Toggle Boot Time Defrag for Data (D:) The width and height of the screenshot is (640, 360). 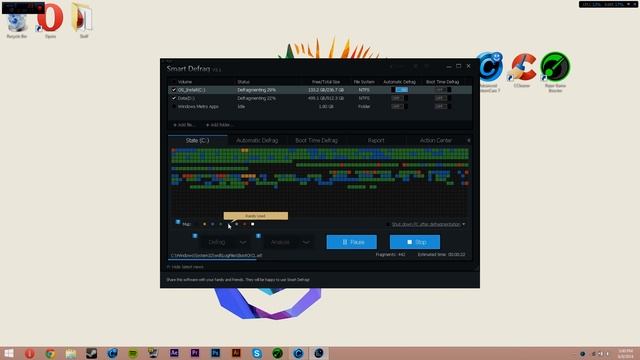[x=442, y=98]
